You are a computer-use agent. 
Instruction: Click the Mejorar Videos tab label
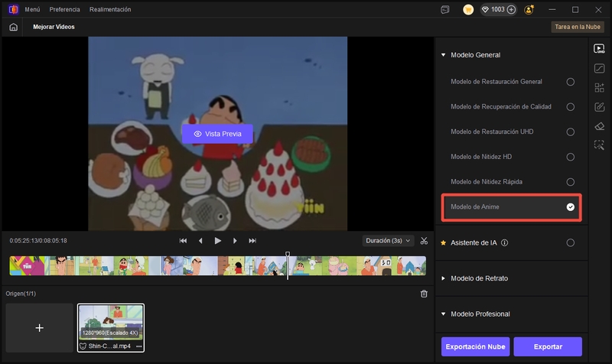pyautogui.click(x=54, y=27)
